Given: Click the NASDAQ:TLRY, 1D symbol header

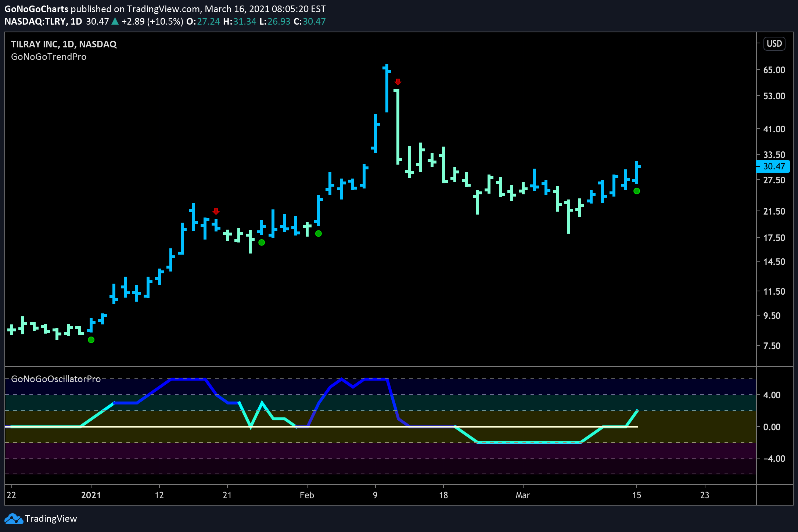Looking at the screenshot, I should (x=43, y=22).
